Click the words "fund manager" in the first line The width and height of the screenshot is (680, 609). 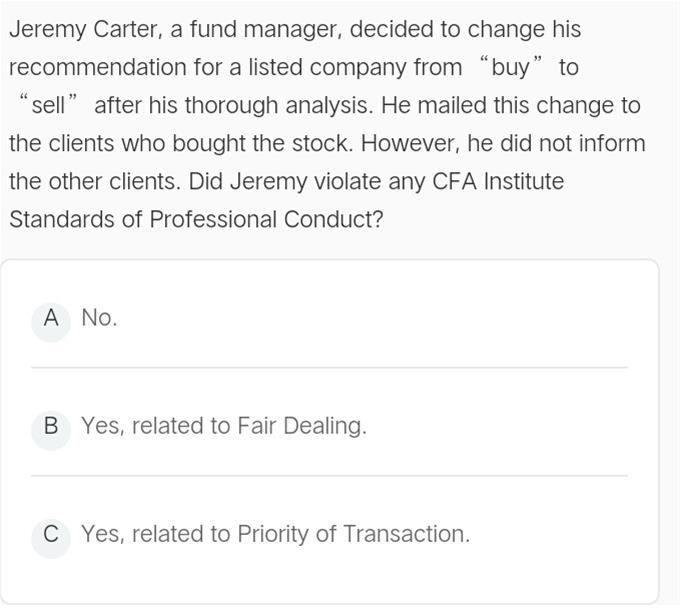click(266, 30)
